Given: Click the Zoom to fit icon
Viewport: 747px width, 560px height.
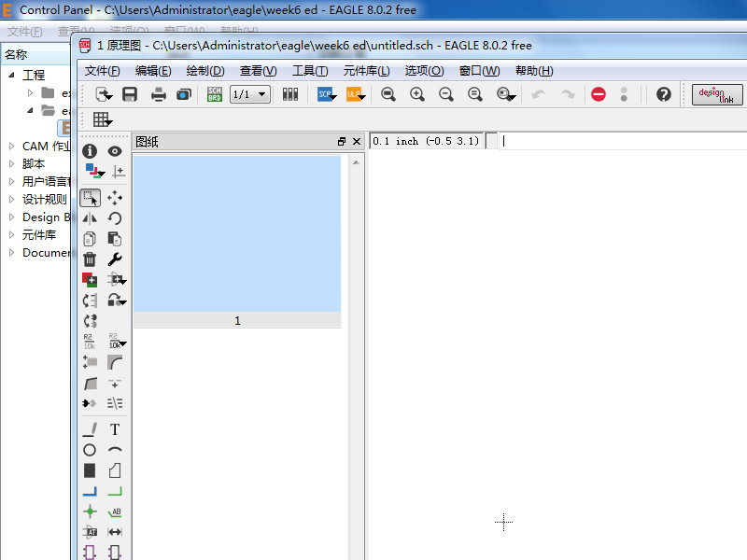Looking at the screenshot, I should tap(388, 94).
